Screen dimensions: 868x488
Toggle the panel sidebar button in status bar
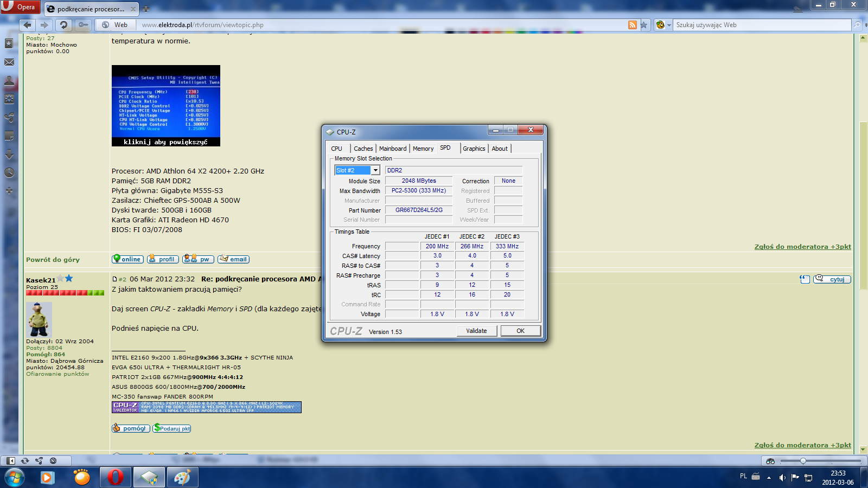point(11,461)
